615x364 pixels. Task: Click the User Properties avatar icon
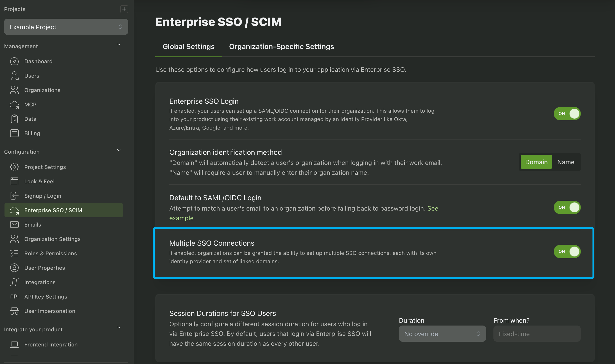tap(14, 268)
